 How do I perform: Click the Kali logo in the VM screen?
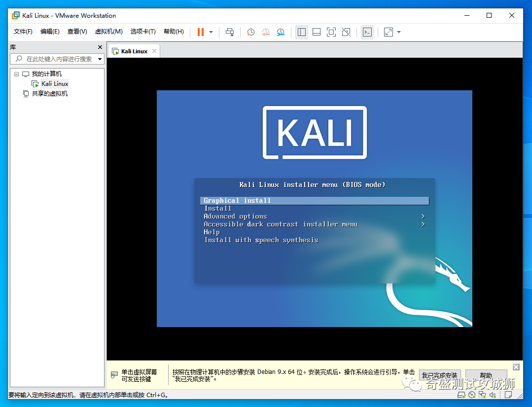click(315, 132)
